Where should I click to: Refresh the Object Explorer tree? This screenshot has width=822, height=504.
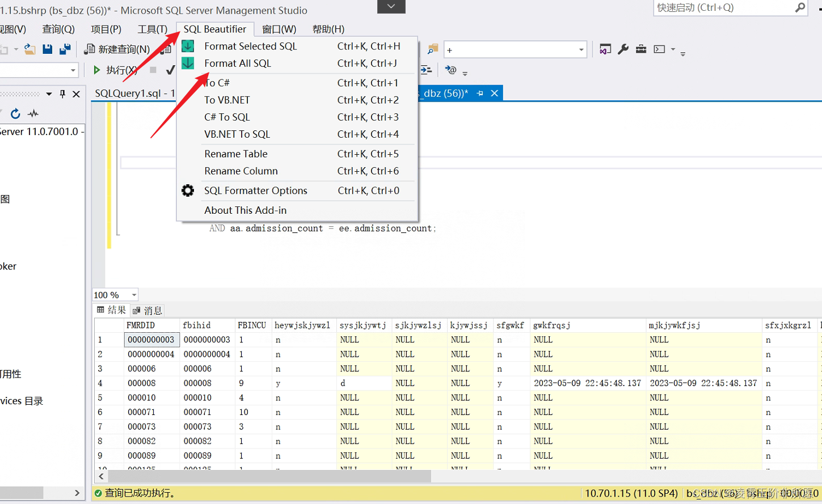(x=15, y=113)
